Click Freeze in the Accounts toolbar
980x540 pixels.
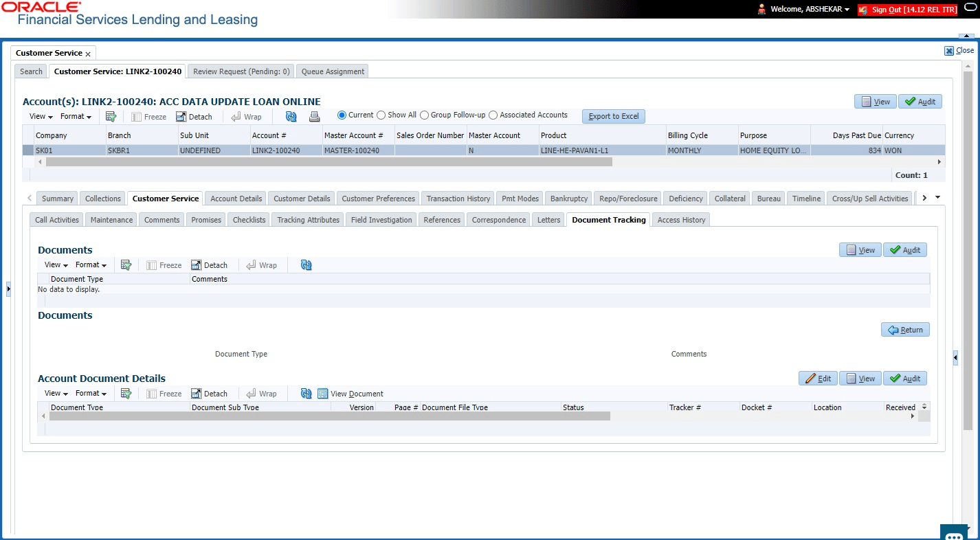[148, 117]
